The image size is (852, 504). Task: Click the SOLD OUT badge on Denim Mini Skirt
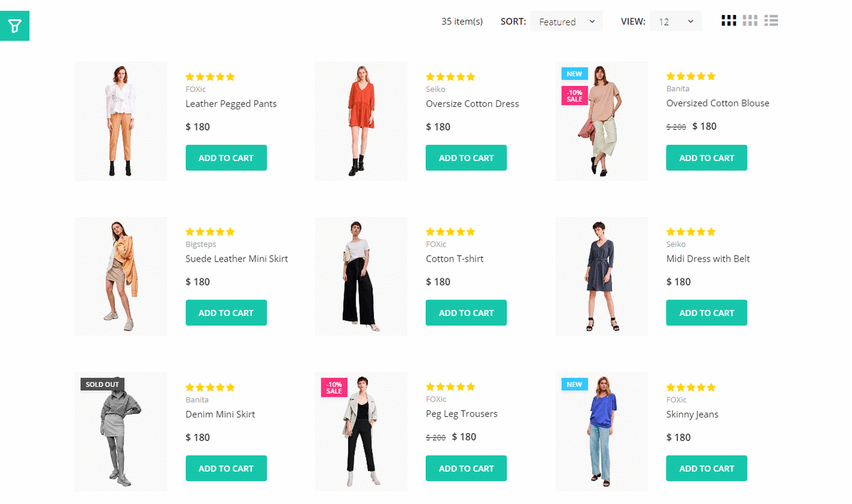pos(102,384)
